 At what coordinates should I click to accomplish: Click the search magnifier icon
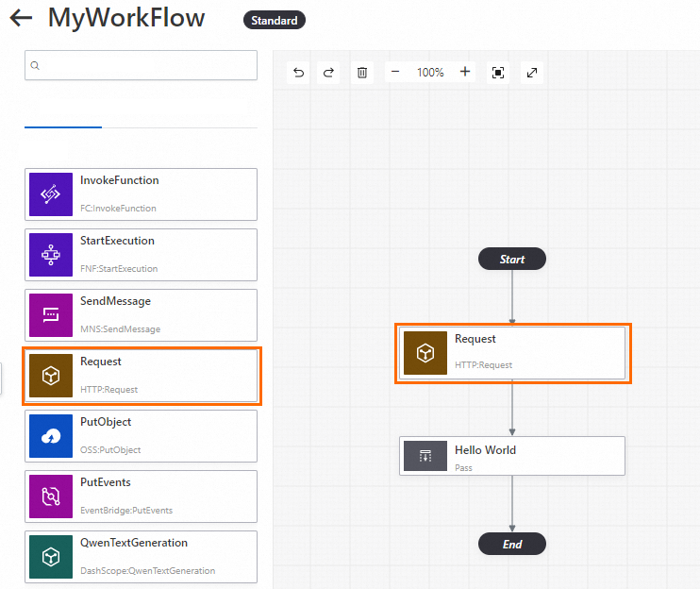[35, 66]
